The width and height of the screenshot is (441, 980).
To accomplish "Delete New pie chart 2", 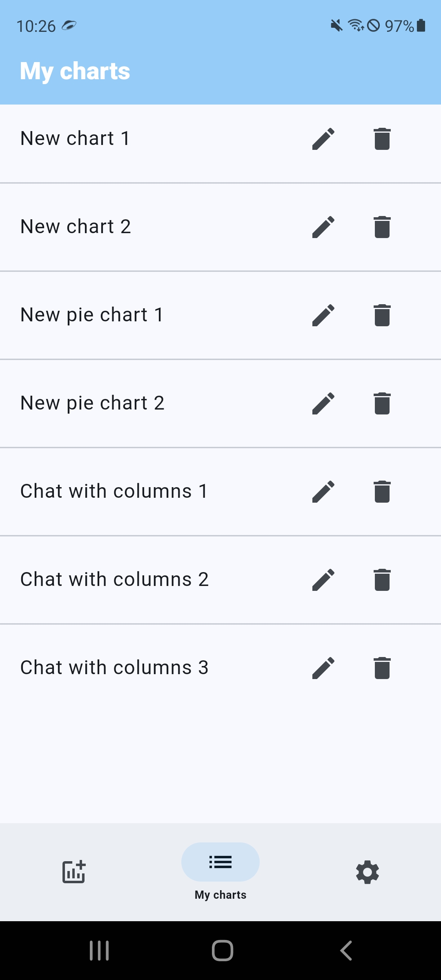I will pos(382,403).
